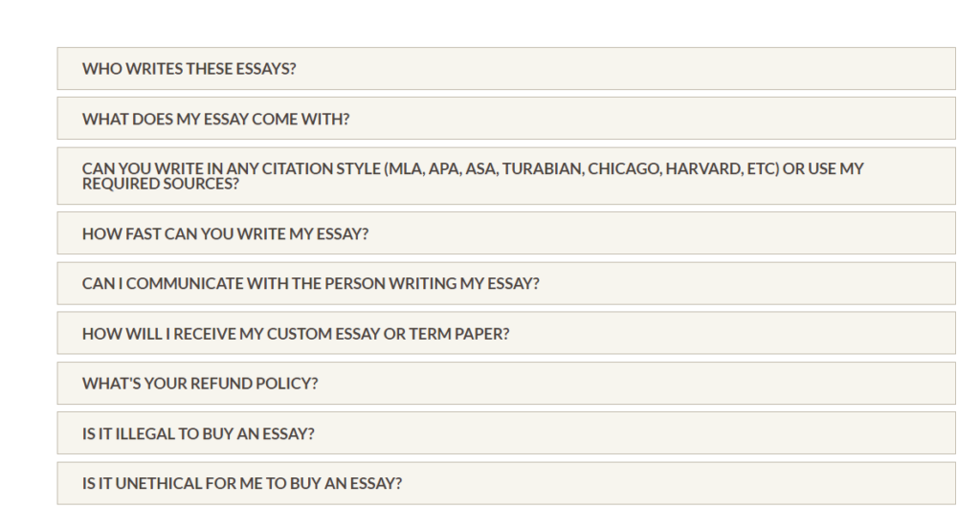
Task: Click the 'WHAT DOES MY ESSAY COME WITH?' text
Action: coord(215,119)
